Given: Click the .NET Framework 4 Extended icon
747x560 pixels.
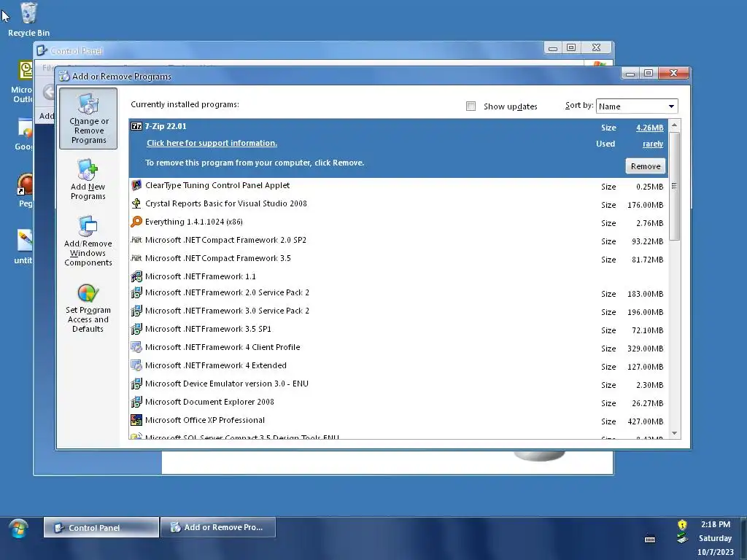Looking at the screenshot, I should (136, 365).
